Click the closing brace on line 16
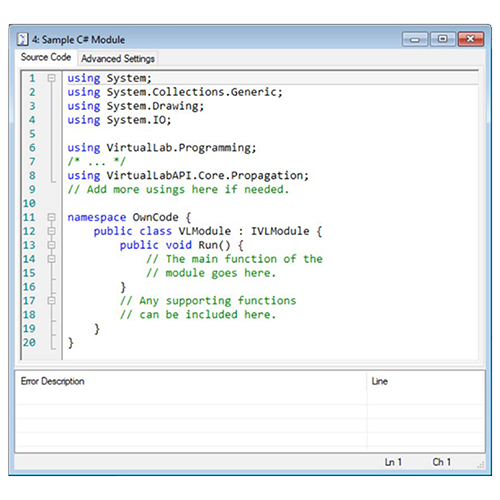The height and width of the screenshot is (500, 500). pos(123,287)
